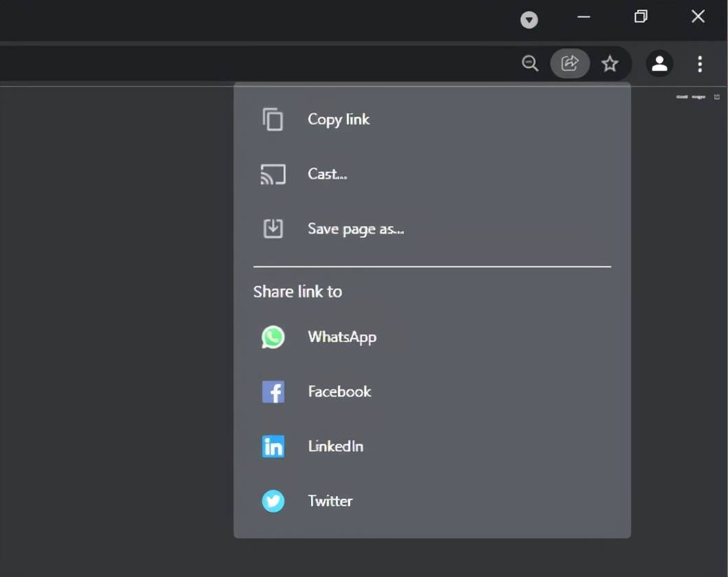
Task: Click the LinkedIn logo icon
Action: coord(273,446)
